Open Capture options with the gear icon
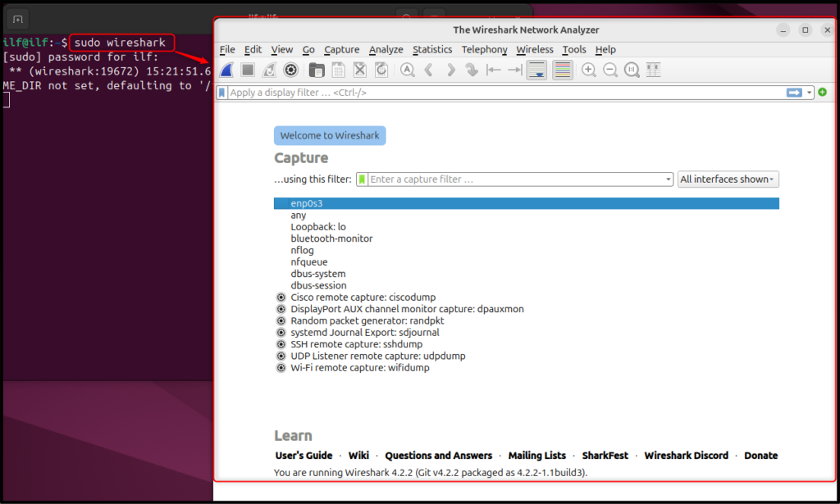Viewport: 840px width, 504px height. 290,70
